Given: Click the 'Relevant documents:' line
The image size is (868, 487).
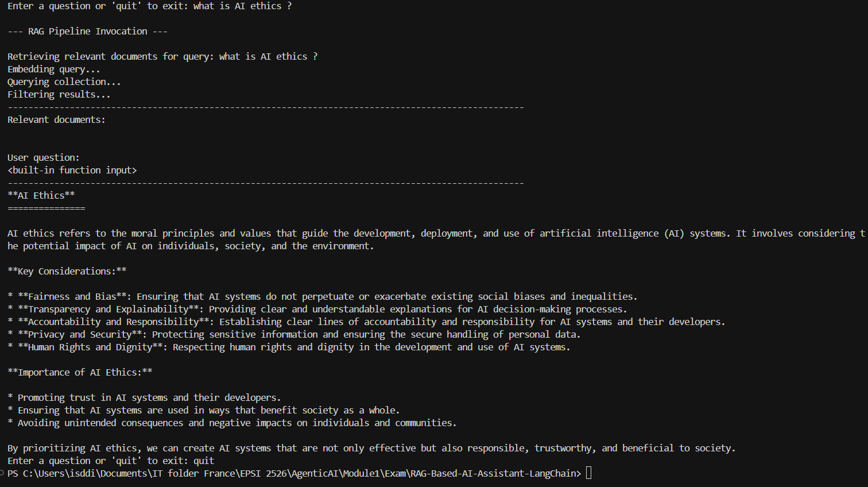Looking at the screenshot, I should coord(56,119).
